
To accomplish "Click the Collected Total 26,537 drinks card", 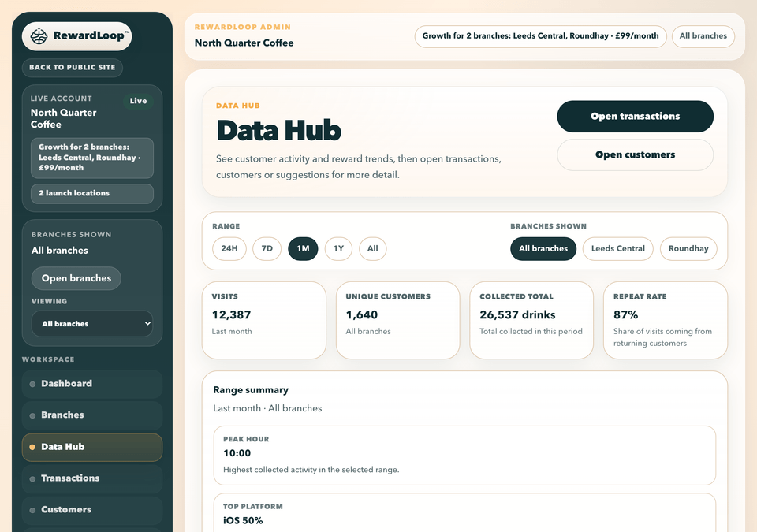I will coord(531,321).
